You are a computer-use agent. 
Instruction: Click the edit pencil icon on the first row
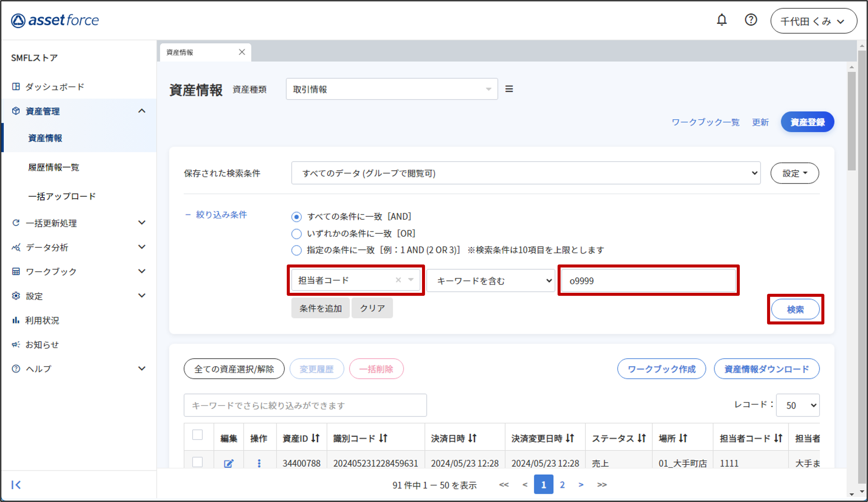[x=229, y=463]
